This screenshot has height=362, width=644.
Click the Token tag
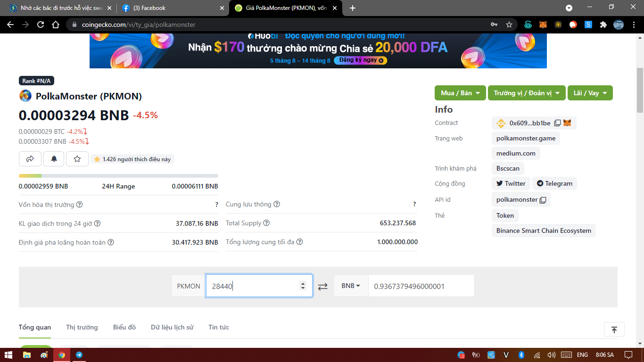[x=505, y=215]
